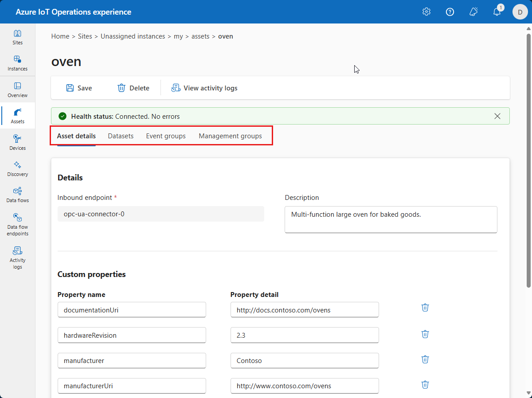The image size is (532, 398).
Task: Click the help question mark icon
Action: click(450, 12)
